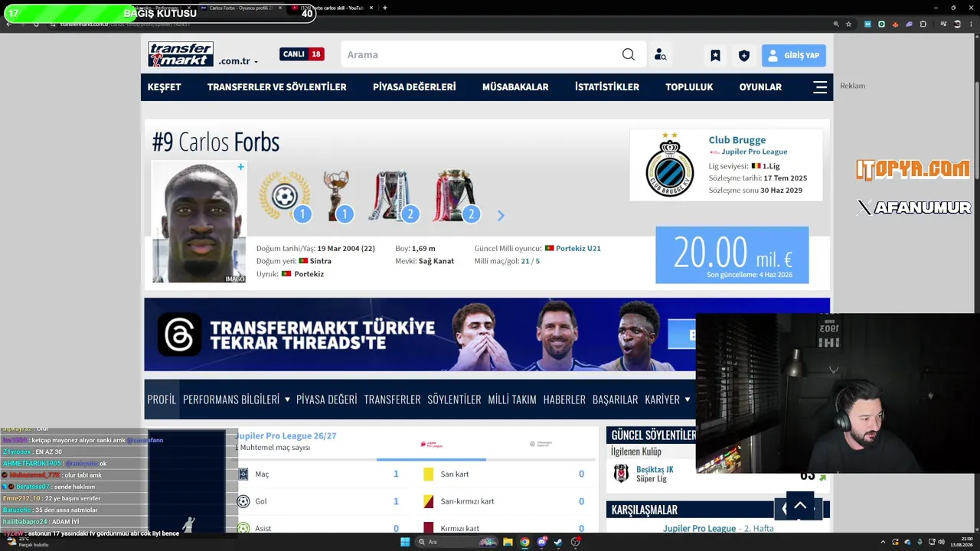Switch to the Profil tab
Screen dimensions: 980x551
tap(162, 399)
